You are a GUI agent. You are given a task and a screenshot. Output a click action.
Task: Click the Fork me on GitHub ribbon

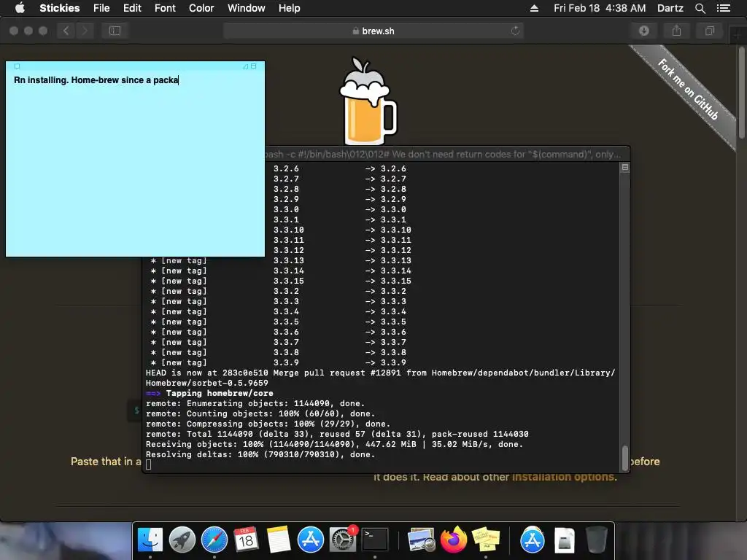pos(688,89)
